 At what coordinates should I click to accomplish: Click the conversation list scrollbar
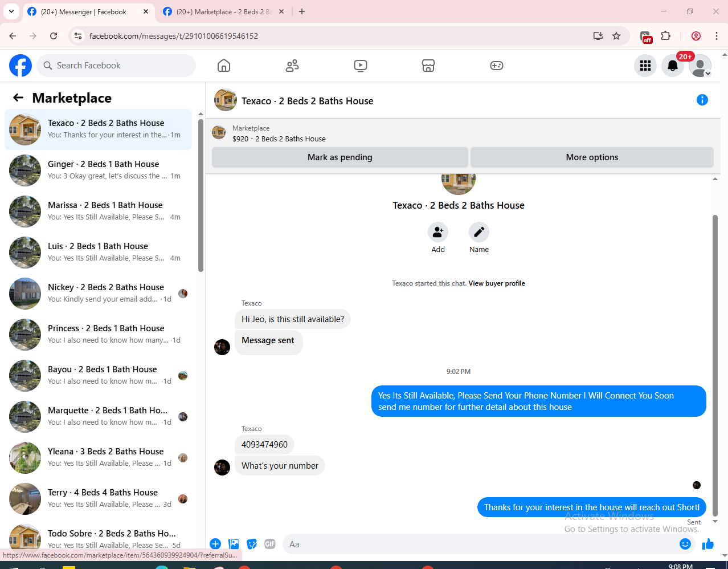[x=201, y=196]
